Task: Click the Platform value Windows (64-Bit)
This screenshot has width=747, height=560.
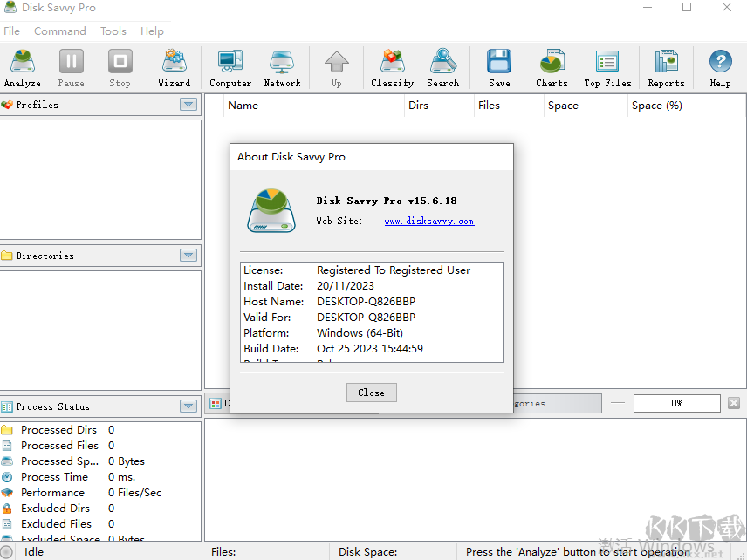Action: pos(360,333)
